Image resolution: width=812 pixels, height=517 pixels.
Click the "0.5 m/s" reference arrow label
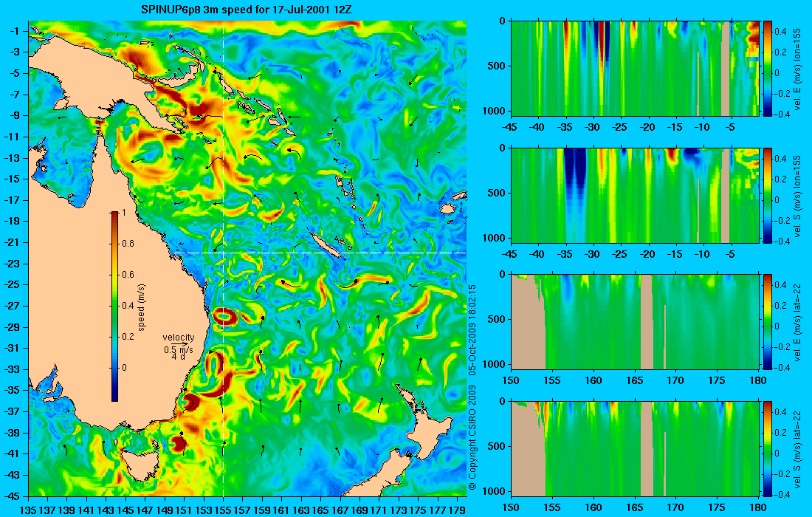[x=179, y=349]
